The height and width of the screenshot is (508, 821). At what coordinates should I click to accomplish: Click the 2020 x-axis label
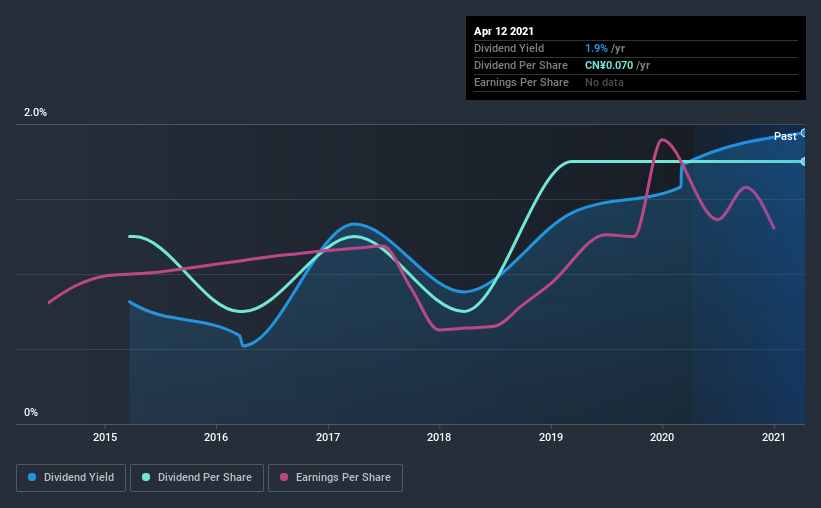[662, 437]
